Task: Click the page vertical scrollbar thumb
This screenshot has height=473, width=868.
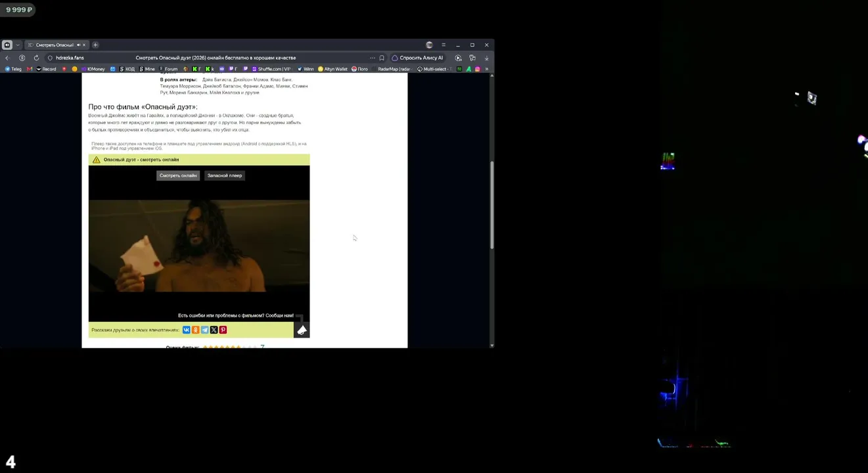Action: coord(492,205)
